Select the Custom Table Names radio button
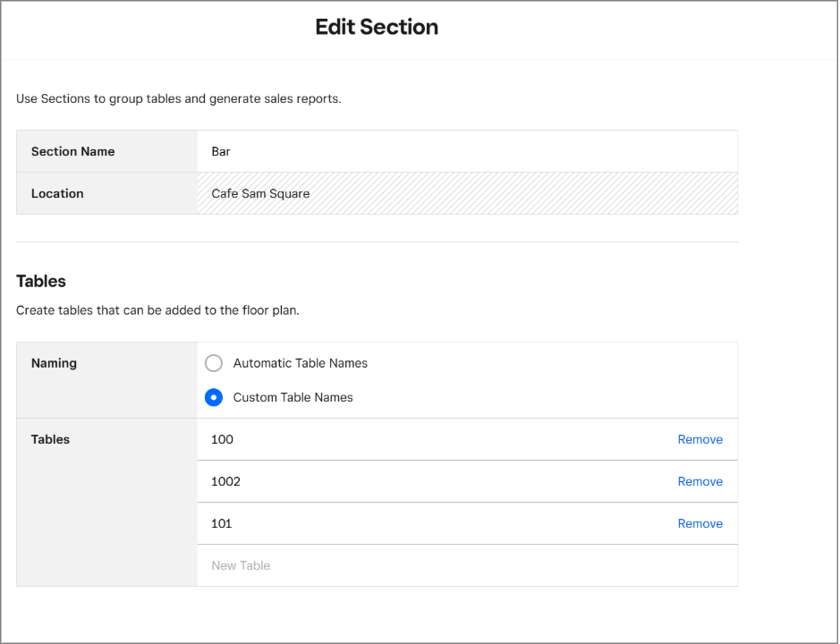 (214, 397)
